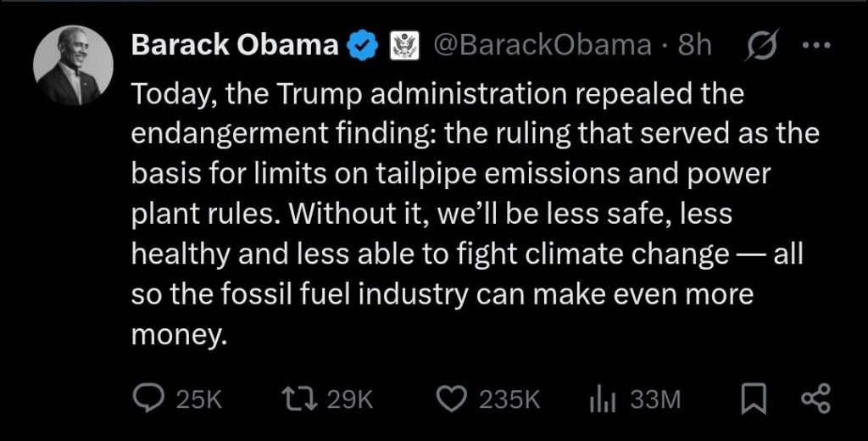
Task: Click the government seal badge
Action: [x=402, y=46]
